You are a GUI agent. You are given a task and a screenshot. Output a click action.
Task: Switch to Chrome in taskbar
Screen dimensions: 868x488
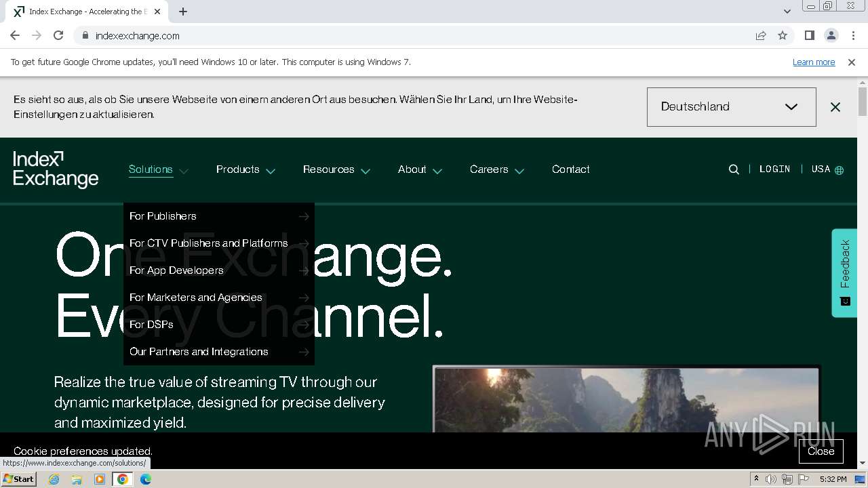(123, 479)
